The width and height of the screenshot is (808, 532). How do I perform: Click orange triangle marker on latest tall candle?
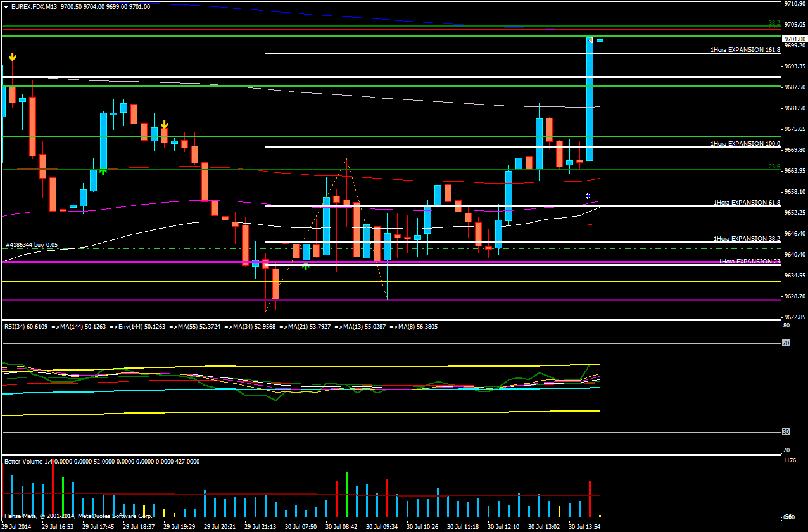[589, 41]
